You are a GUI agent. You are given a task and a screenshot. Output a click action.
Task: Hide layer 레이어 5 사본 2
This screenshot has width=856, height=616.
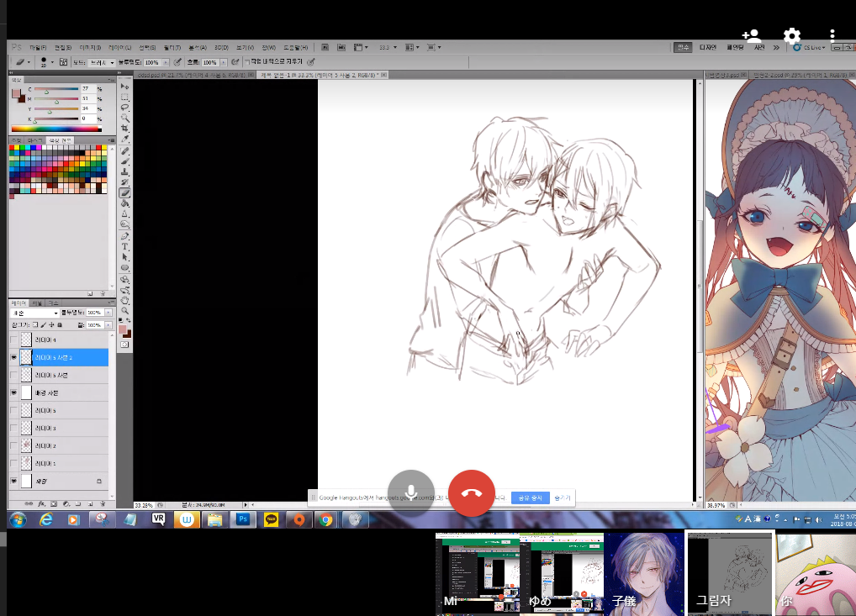tap(14, 357)
